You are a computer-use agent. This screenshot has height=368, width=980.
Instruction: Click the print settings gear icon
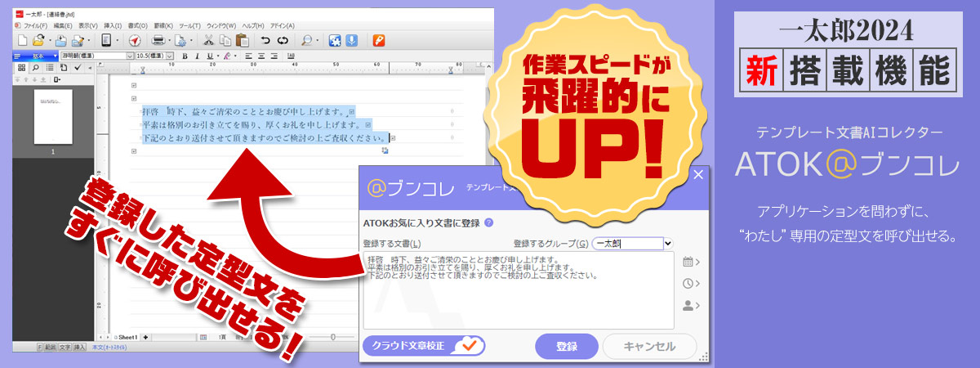tap(182, 39)
